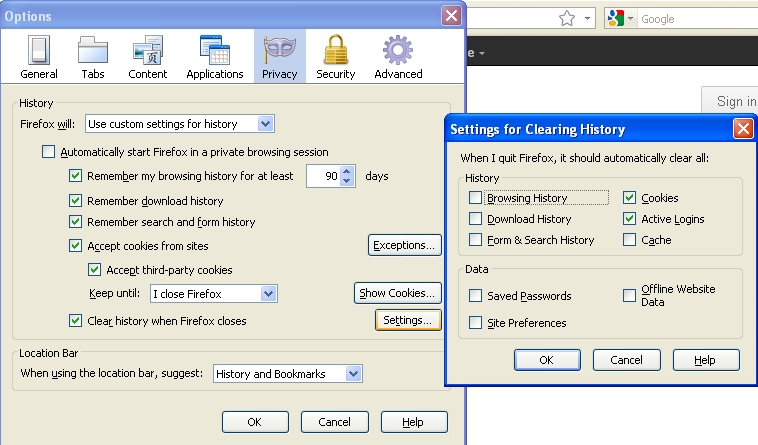This screenshot has width=758, height=445.
Task: Decrease history days with down arrow
Action: tap(347, 181)
